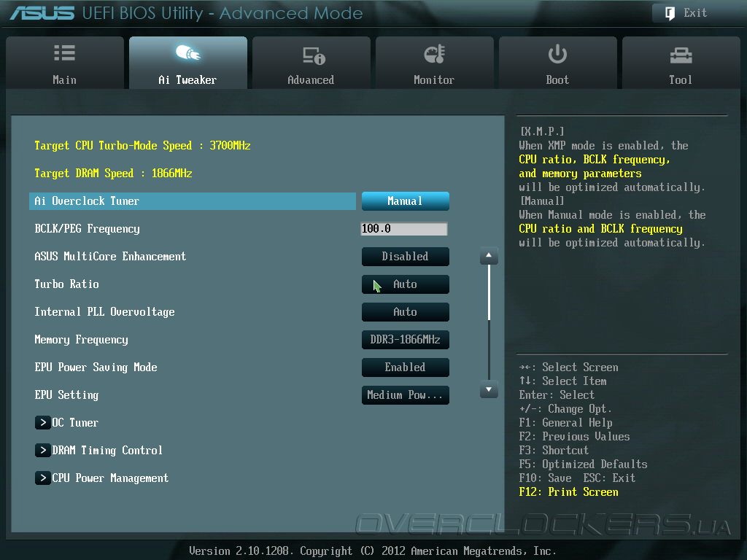Expand DRAM Timing Control submenu arrow

[43, 450]
